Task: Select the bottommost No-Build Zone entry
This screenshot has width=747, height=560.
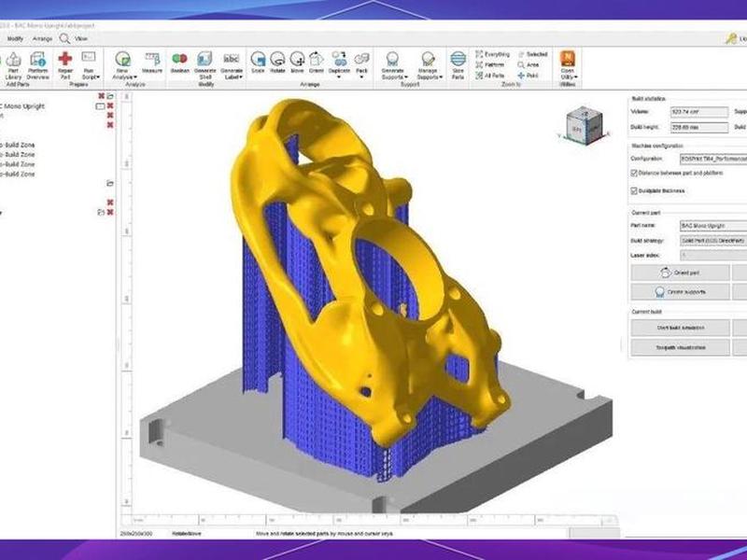Action: [x=18, y=174]
